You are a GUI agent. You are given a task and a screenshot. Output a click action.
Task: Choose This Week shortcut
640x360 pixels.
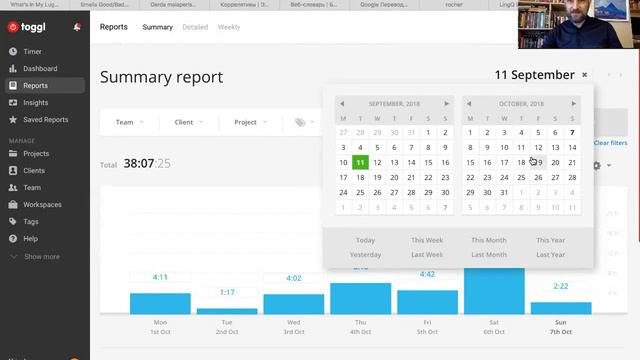click(x=427, y=240)
